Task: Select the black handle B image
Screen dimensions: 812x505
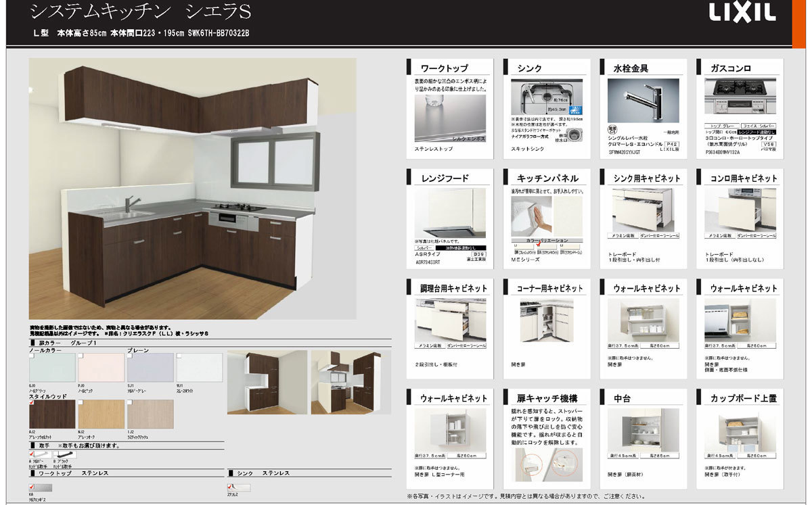Action: 65,455
